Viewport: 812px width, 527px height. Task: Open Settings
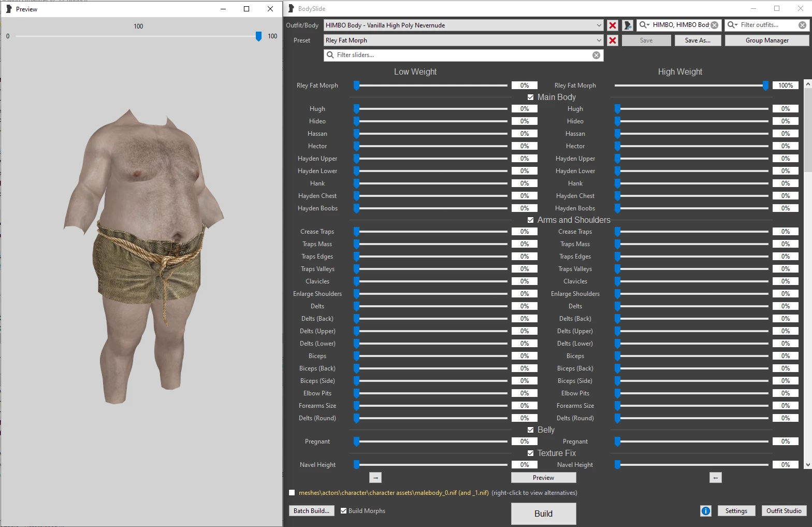pyautogui.click(x=736, y=511)
